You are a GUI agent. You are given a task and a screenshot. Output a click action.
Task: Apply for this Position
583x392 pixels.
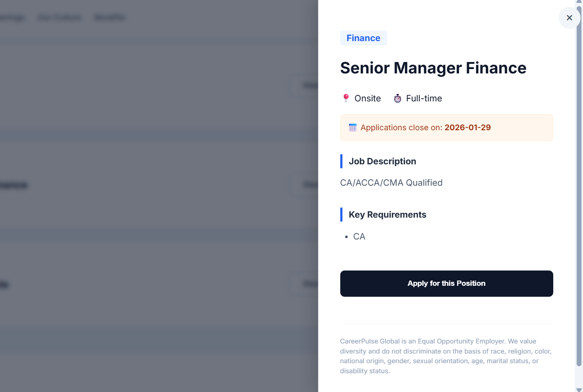click(446, 284)
